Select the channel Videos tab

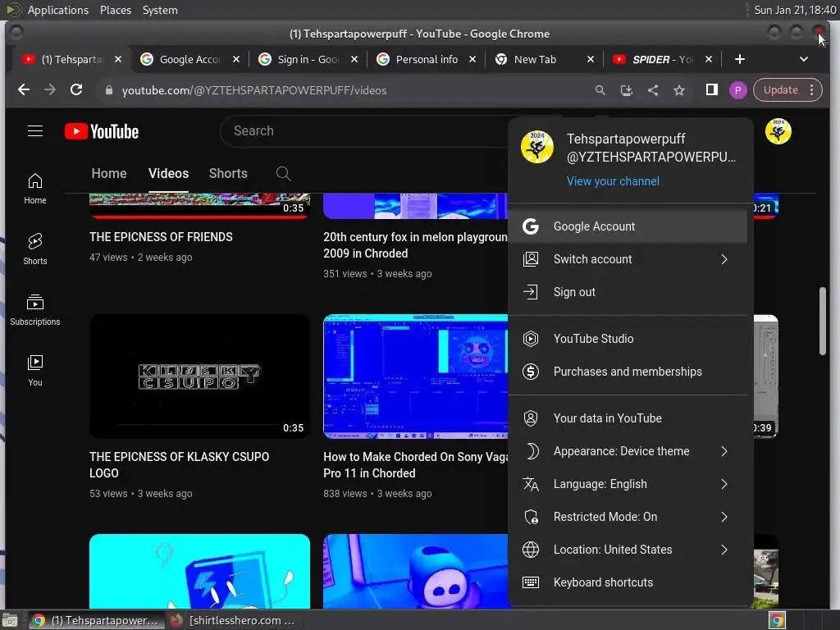(169, 174)
